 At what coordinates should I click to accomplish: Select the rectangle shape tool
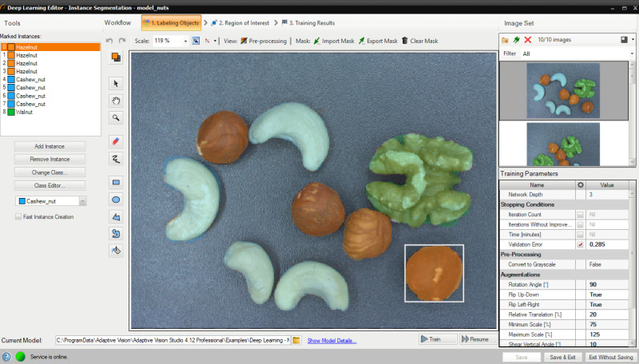(x=116, y=181)
